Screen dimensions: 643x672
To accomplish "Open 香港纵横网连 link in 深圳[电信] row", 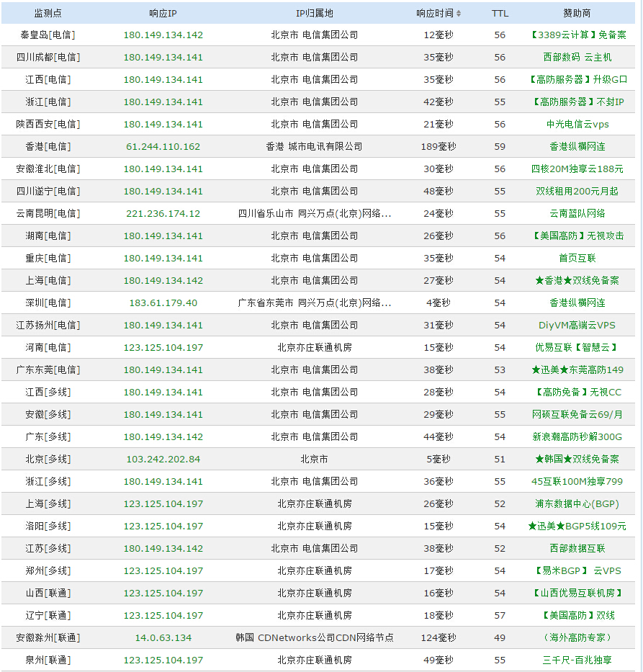I will click(577, 303).
